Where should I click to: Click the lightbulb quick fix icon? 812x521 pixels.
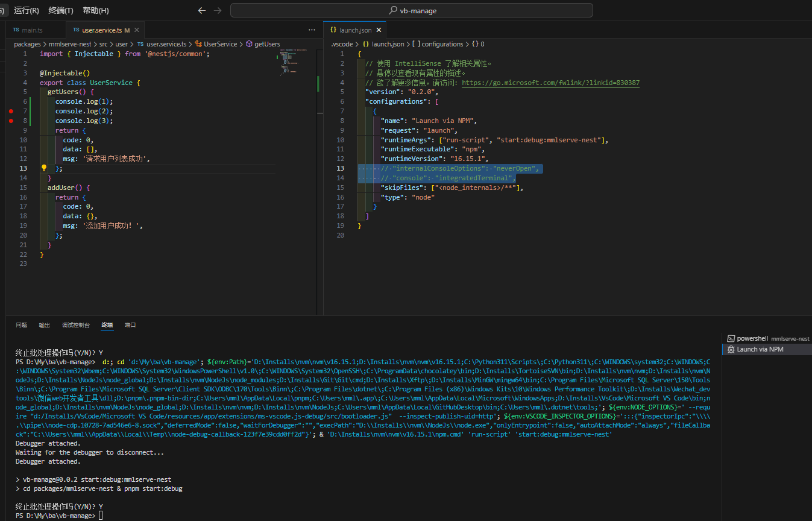click(44, 168)
